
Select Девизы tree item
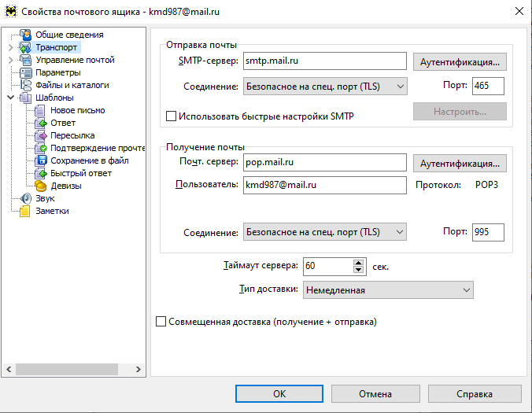coord(66,186)
